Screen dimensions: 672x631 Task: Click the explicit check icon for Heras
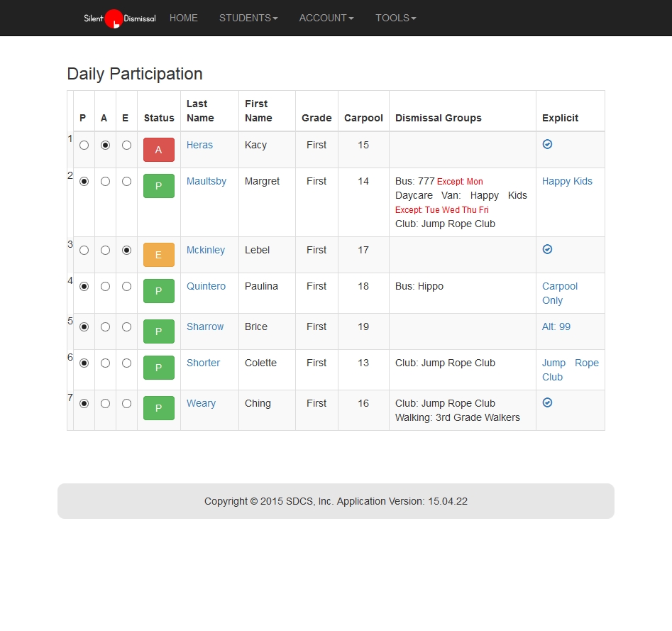[x=547, y=144]
